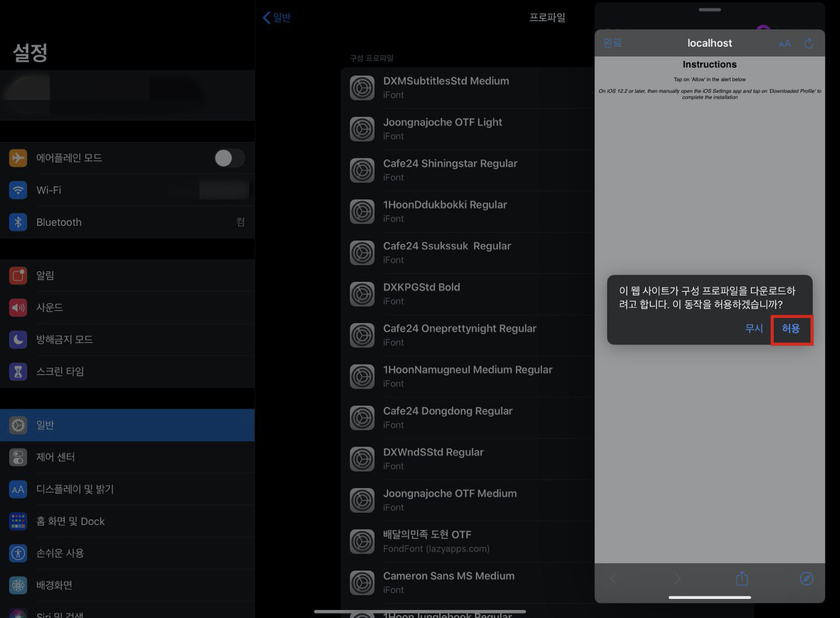
Task: Click the Display & Brightness (디스플레이 및 밝기) AA icon
Action: [x=18, y=489]
